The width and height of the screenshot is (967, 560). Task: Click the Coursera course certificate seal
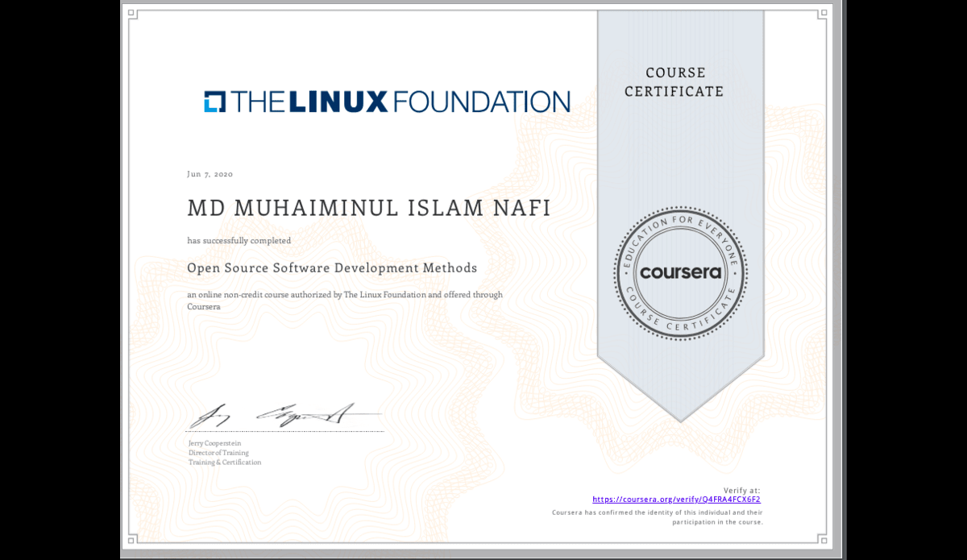point(680,273)
